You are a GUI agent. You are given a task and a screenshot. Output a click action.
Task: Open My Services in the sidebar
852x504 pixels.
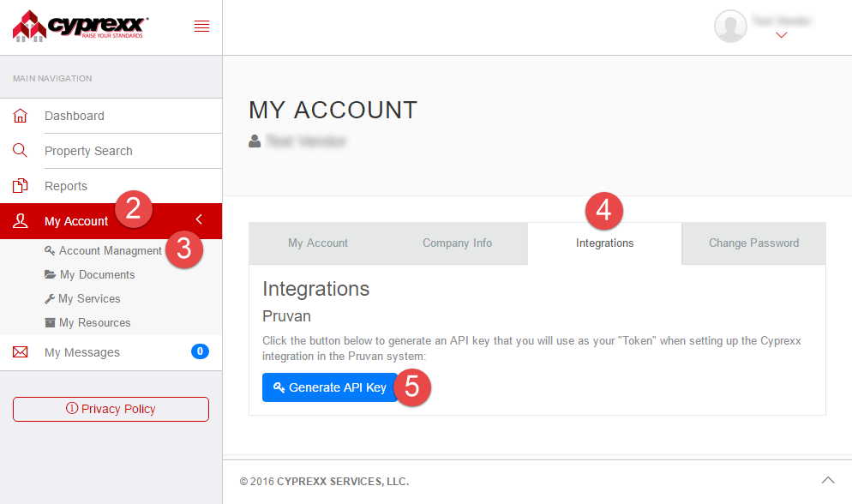(x=89, y=299)
